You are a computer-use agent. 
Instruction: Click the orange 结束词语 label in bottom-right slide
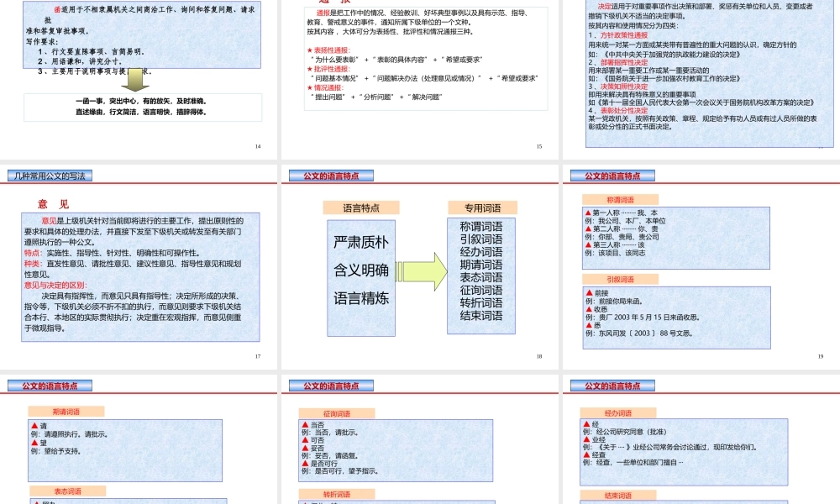pyautogui.click(x=618, y=496)
